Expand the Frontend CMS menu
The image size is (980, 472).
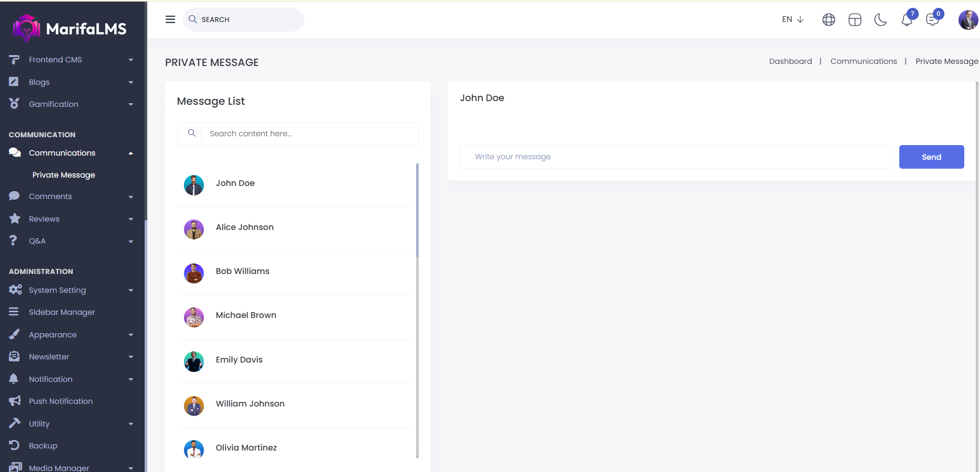tap(71, 60)
